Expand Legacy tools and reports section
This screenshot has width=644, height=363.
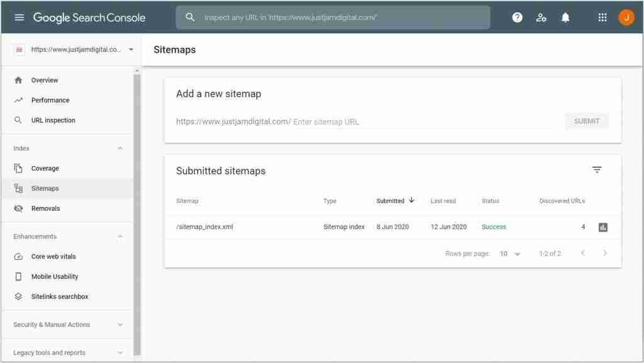click(x=120, y=353)
